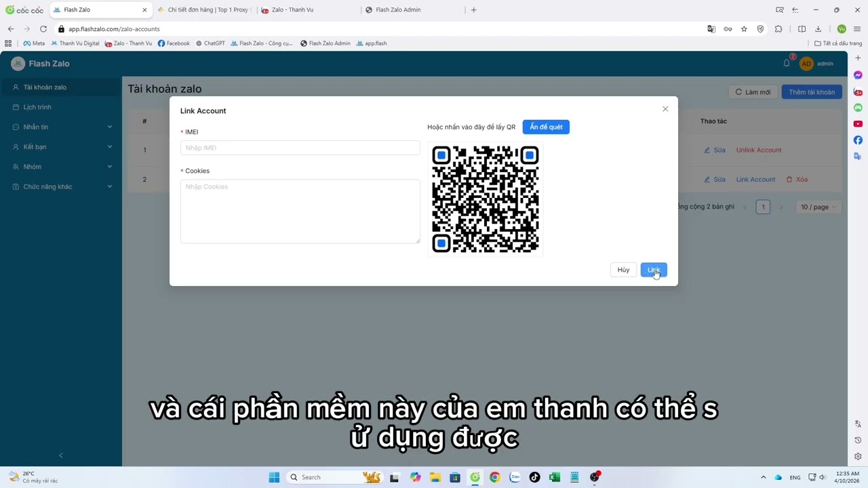Viewport: 868px width, 488px height.
Task: Click the previous page arrow
Action: pos(745,207)
